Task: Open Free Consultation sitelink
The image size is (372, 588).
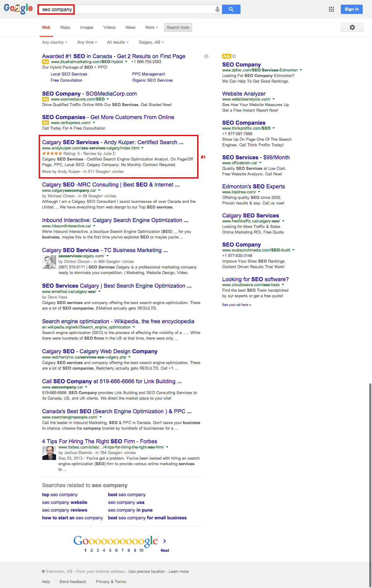Action: click(x=67, y=80)
